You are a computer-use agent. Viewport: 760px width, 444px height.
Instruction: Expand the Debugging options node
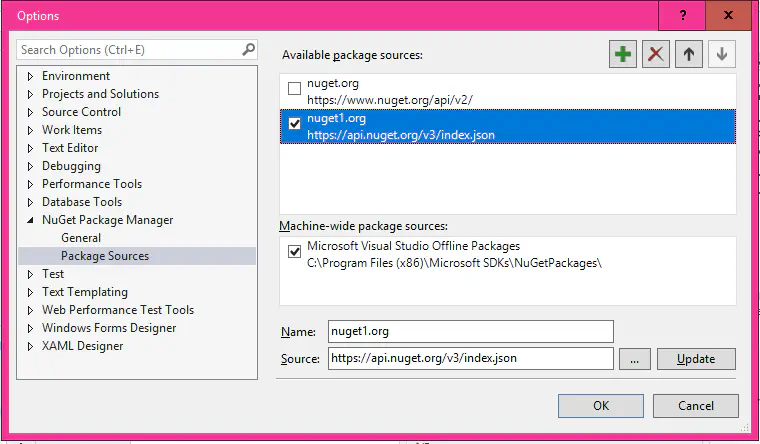[30, 166]
